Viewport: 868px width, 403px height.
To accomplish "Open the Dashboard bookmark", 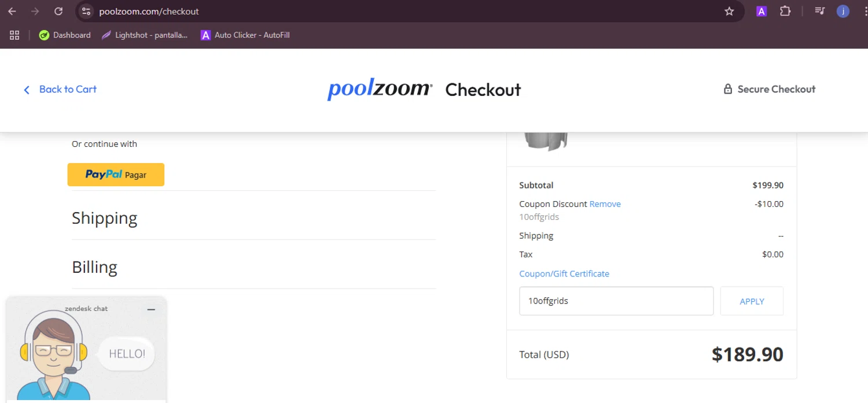I will (65, 35).
